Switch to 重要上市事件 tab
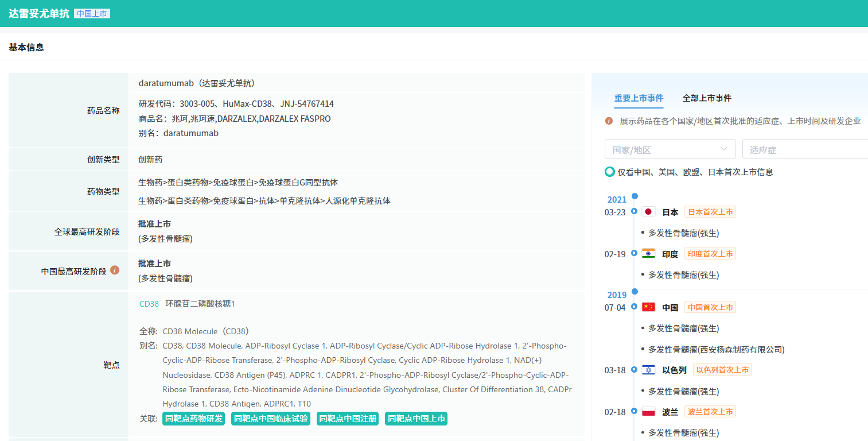The width and height of the screenshot is (868, 441). (x=639, y=98)
